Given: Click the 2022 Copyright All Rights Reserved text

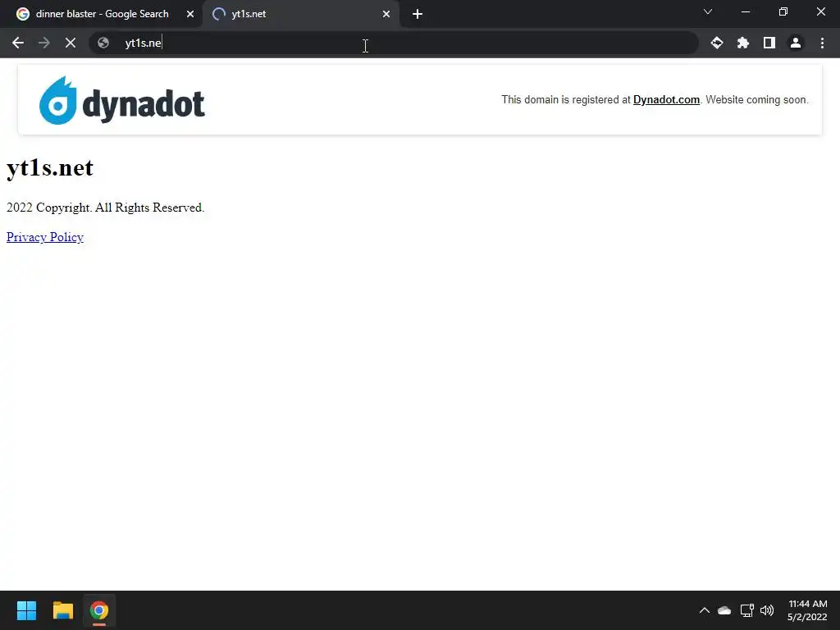Looking at the screenshot, I should click(105, 208).
